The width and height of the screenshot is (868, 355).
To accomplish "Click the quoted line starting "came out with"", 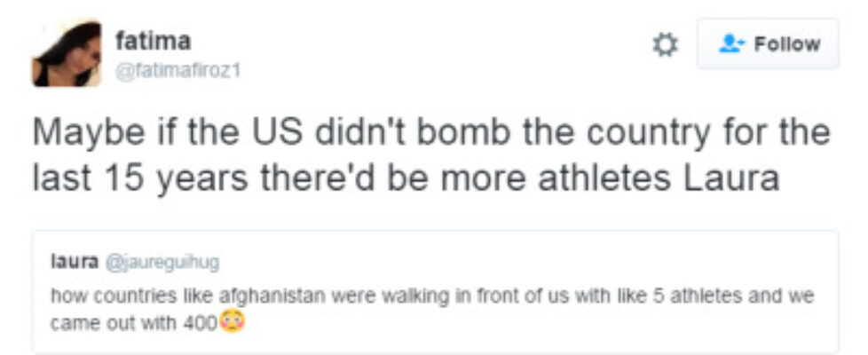I will (147, 323).
